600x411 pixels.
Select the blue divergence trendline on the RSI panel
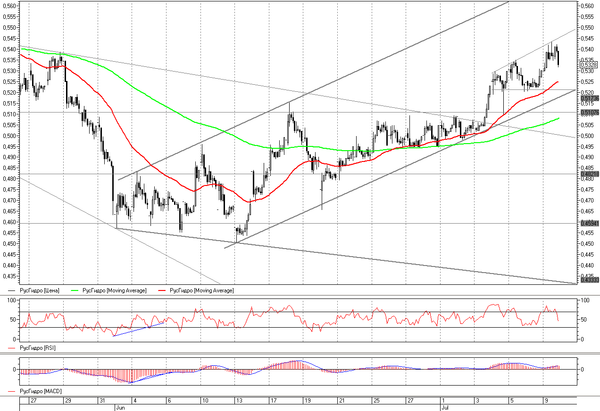point(139,329)
